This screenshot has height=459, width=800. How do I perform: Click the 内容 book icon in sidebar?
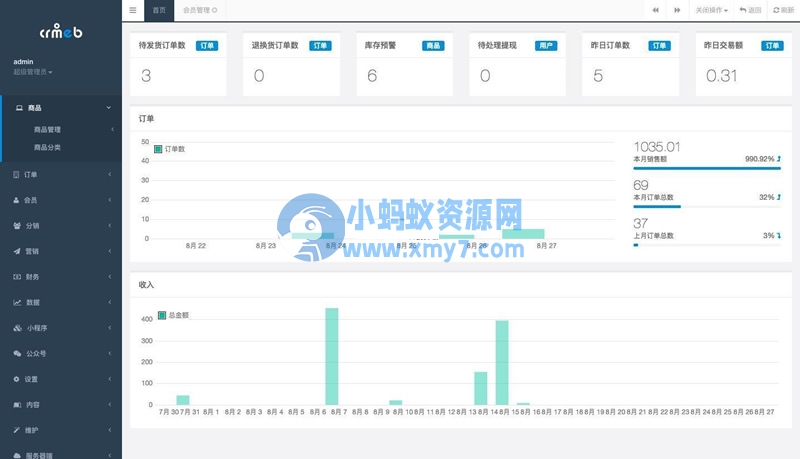click(17, 404)
